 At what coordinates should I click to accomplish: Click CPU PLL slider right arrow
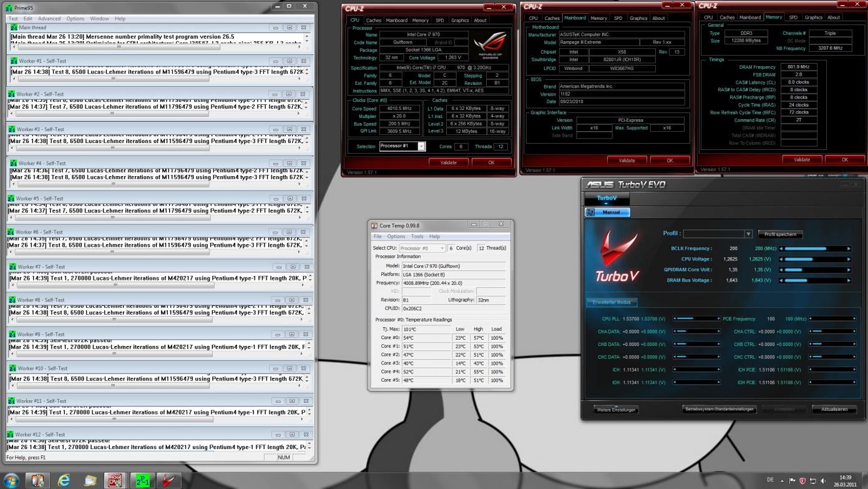[718, 319]
